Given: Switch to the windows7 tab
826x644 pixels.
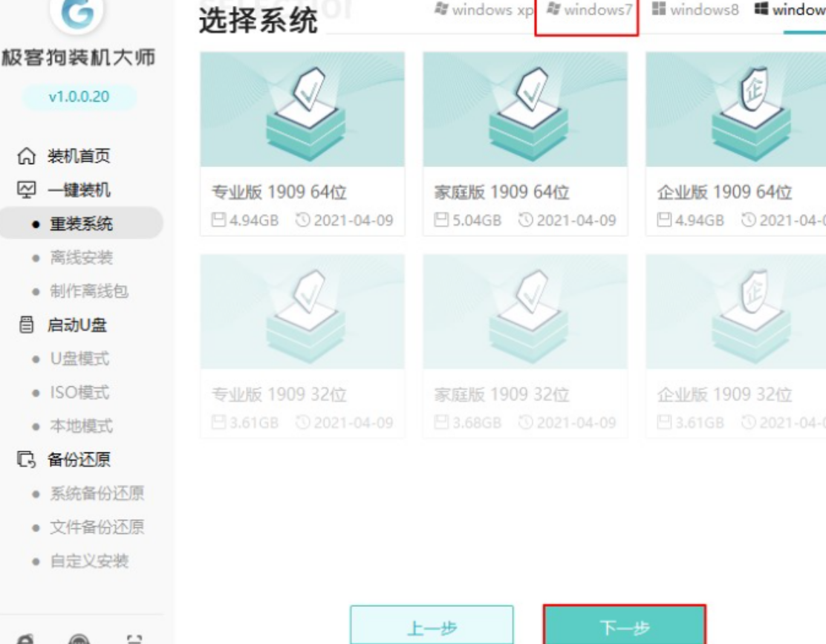Looking at the screenshot, I should 590,10.
